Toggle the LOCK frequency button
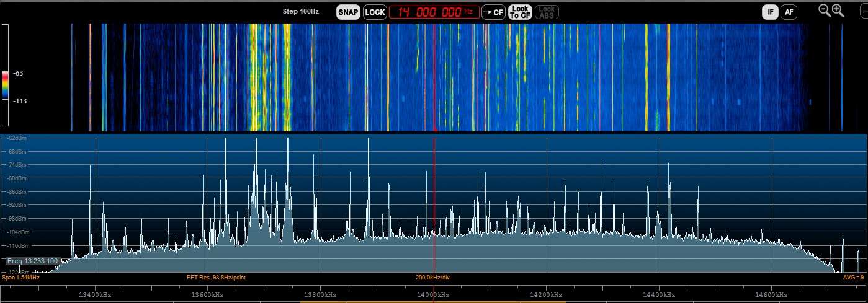 [375, 12]
